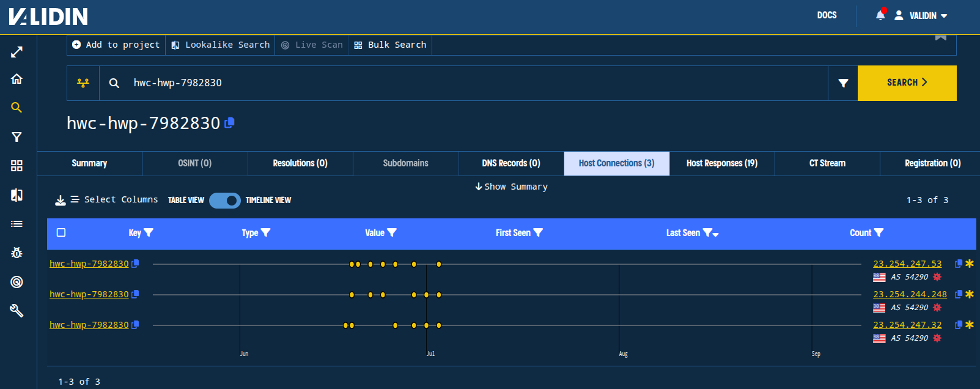The image size is (980, 389).
Task: Click asterisk next to 23.254.244.248
Action: (970, 294)
